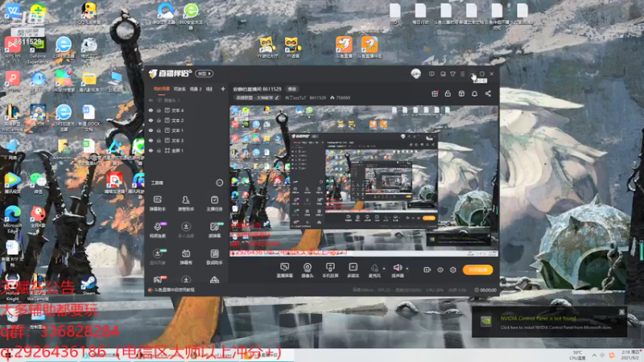Image resolution: width=644 pixels, height=362 pixels.
Task: Open 主播任务 tool
Action: click(214, 204)
